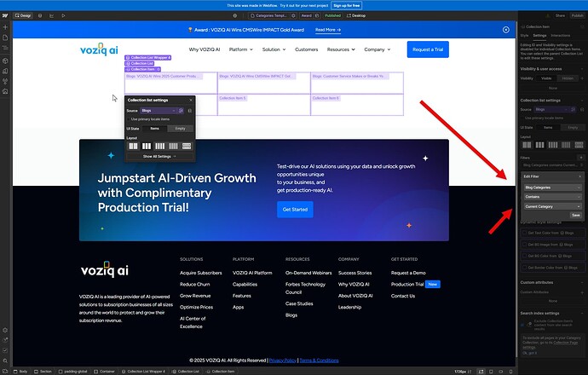Click the Share button
Screen dimensions: 588x375
pyautogui.click(x=560, y=15)
